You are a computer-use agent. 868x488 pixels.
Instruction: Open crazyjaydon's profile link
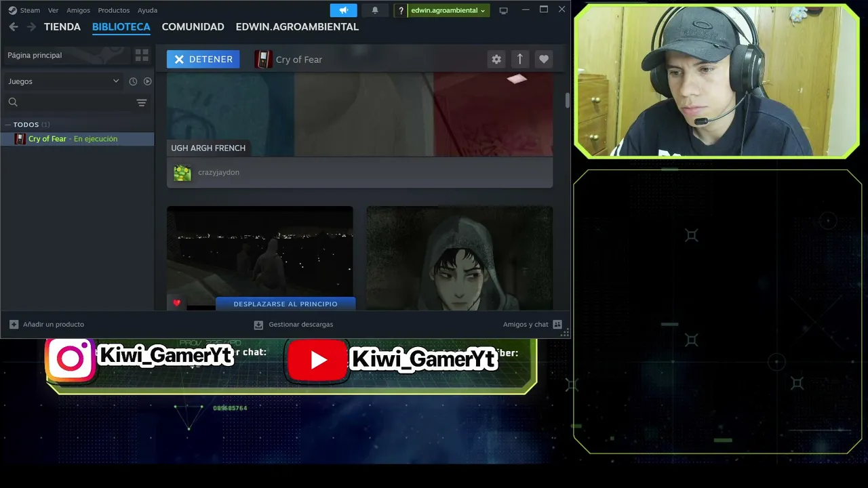[x=218, y=172]
